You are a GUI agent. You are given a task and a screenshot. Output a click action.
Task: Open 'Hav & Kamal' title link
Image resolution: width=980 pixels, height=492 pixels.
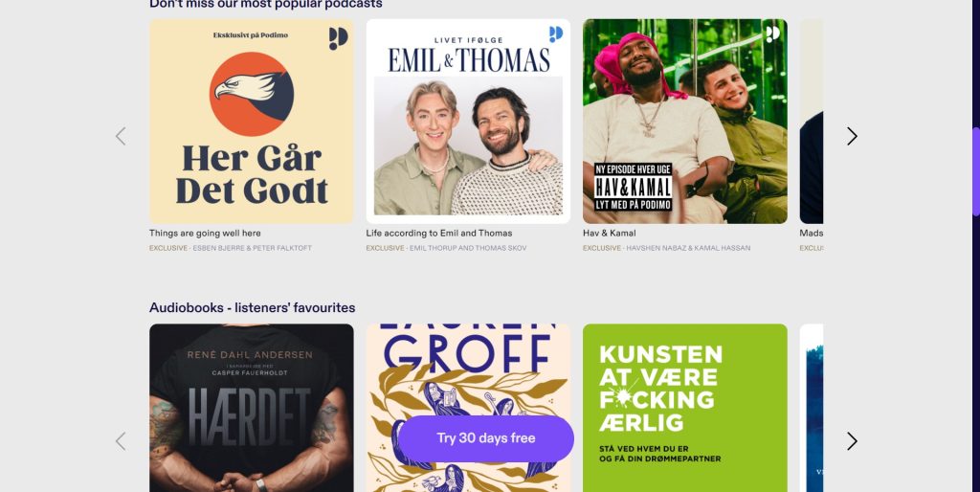coord(610,234)
